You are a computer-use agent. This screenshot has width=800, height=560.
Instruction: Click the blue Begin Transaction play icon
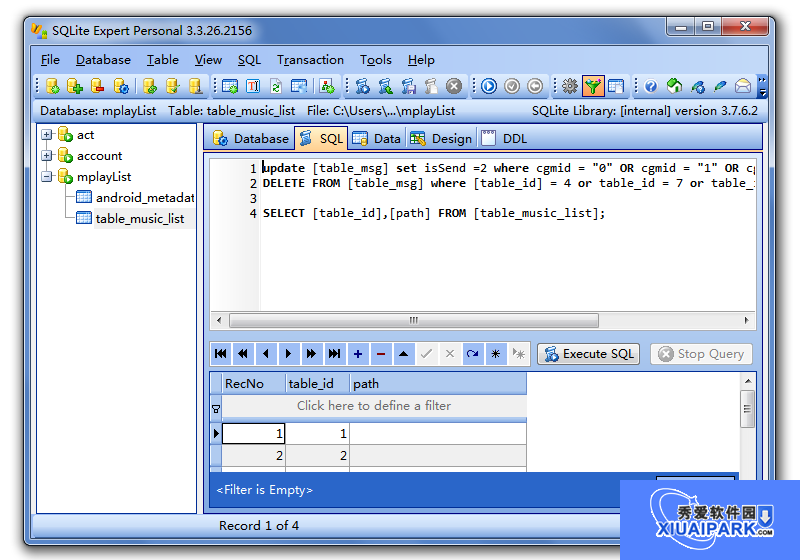(x=489, y=86)
